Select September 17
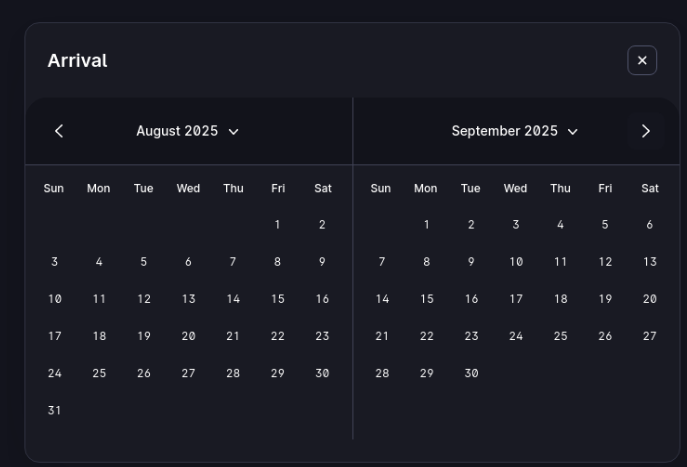 pyautogui.click(x=516, y=299)
